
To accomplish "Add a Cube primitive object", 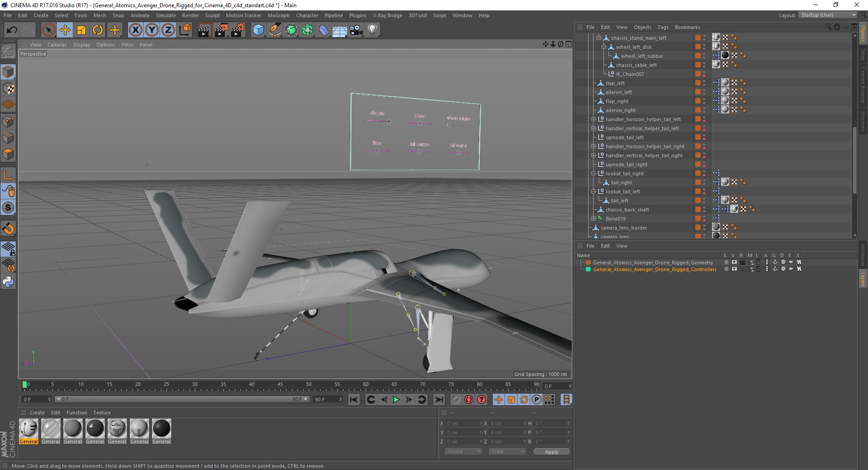I will pos(258,30).
